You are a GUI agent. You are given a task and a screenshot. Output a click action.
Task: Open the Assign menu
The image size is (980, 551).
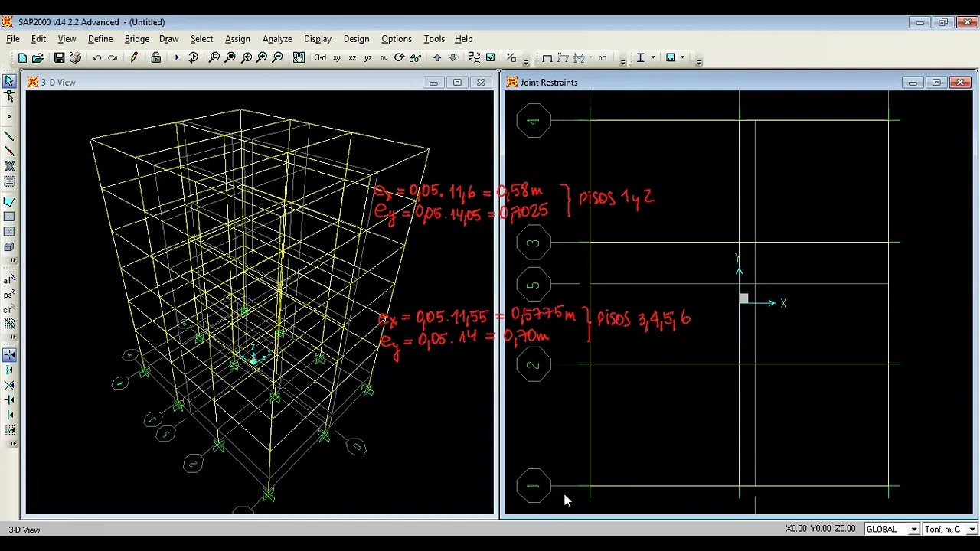237,39
